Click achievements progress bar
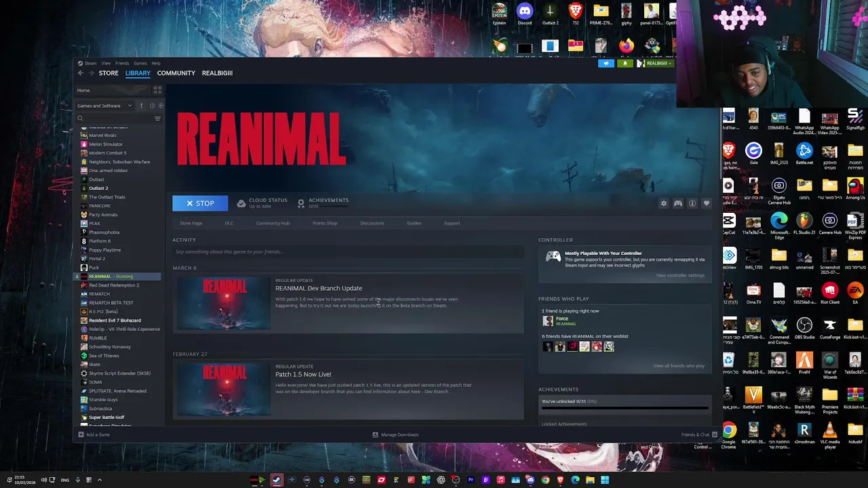The image size is (868, 488). [x=624, y=408]
